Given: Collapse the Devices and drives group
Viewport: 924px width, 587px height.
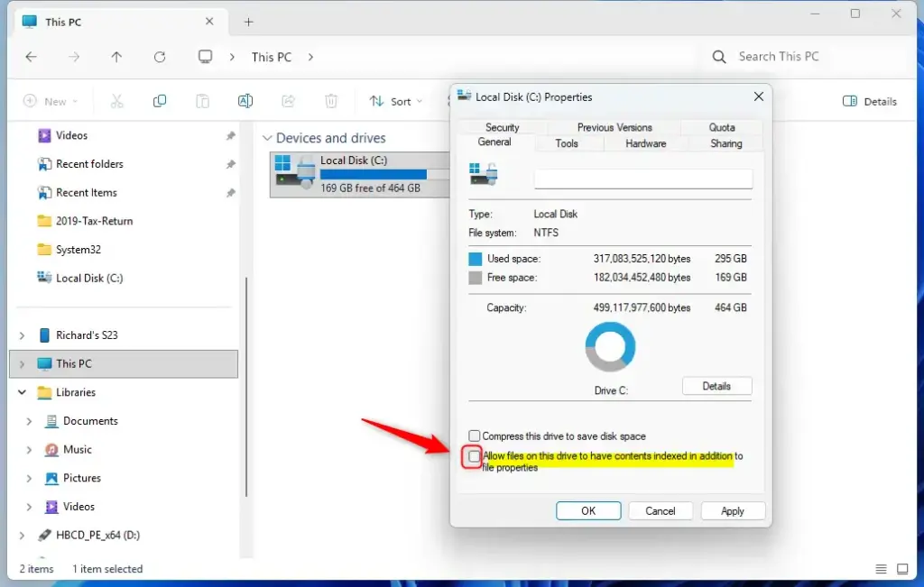Looking at the screenshot, I should click(x=267, y=138).
